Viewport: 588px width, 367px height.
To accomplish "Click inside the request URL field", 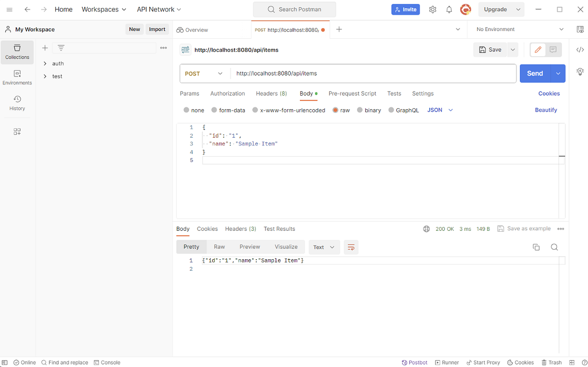I will point(343,73).
